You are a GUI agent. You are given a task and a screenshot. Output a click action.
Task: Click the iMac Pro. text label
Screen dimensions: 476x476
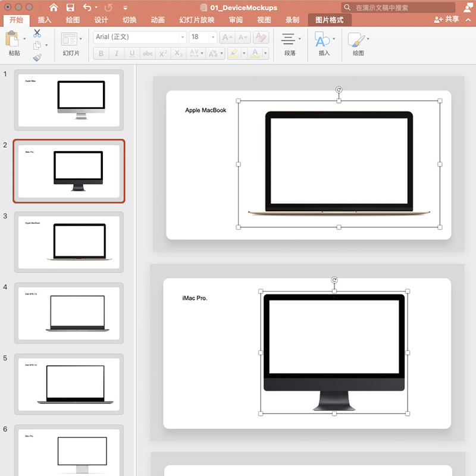[195, 298]
